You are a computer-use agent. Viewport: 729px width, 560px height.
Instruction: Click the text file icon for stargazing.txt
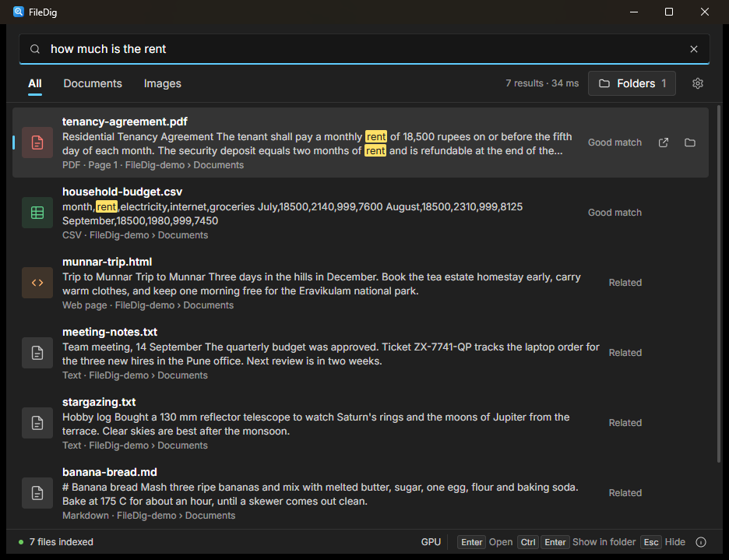pos(37,423)
